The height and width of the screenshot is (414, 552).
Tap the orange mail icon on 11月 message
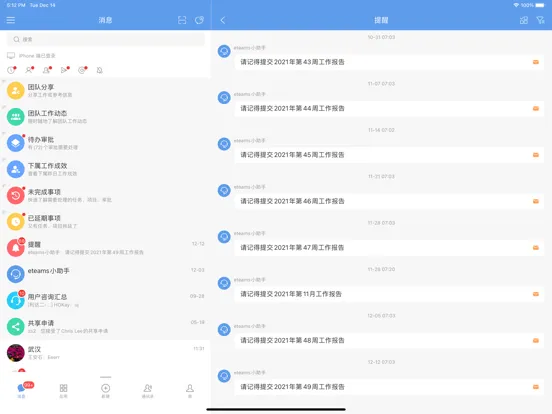536,294
